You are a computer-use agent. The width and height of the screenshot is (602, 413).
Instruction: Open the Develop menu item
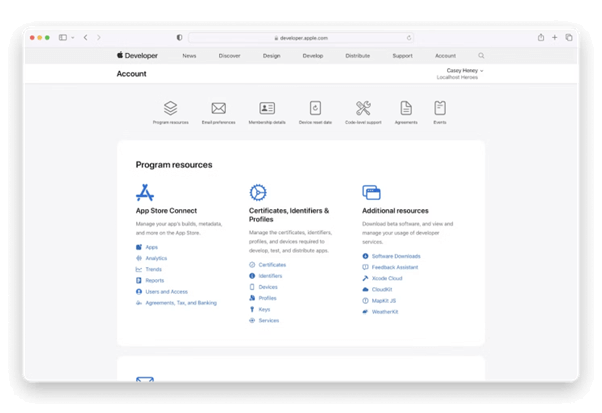(313, 56)
